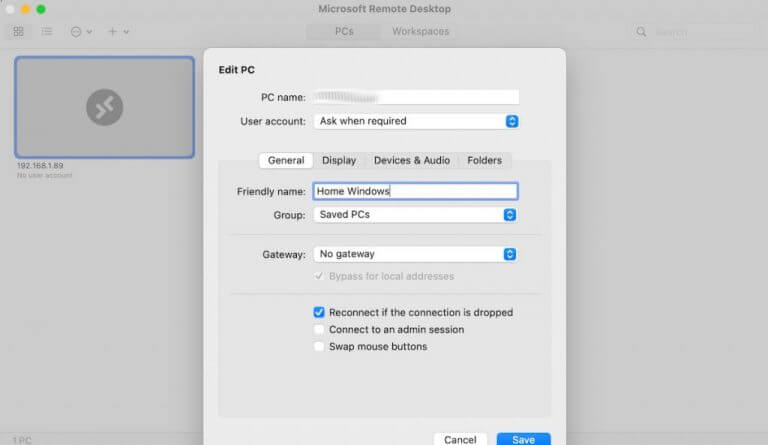Click the remote desktop icon on PC tile
The width and height of the screenshot is (768, 445).
pos(104,107)
